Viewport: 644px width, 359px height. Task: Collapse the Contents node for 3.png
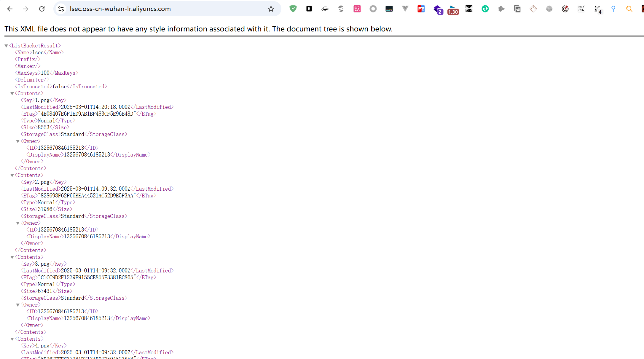tap(12, 257)
